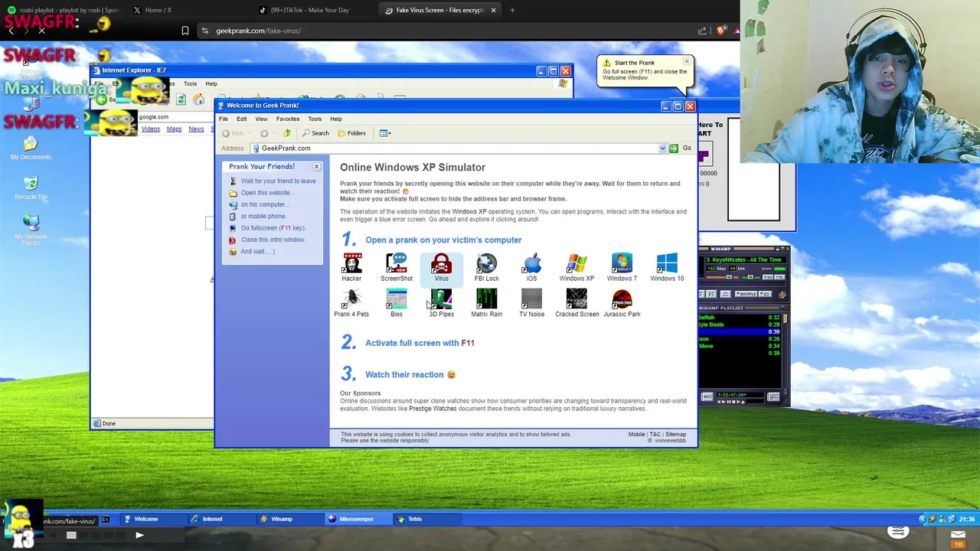
Task: Toggle Winamp EQ button
Action: point(768,277)
